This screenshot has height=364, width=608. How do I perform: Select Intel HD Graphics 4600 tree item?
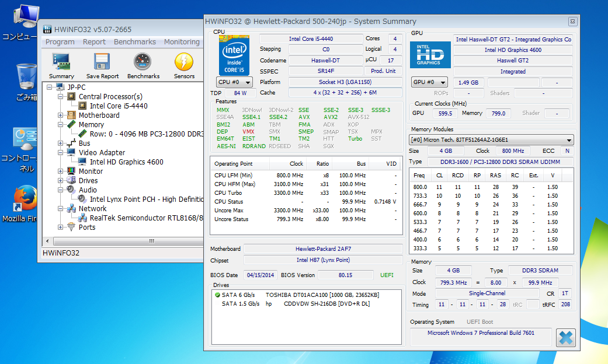click(x=126, y=162)
